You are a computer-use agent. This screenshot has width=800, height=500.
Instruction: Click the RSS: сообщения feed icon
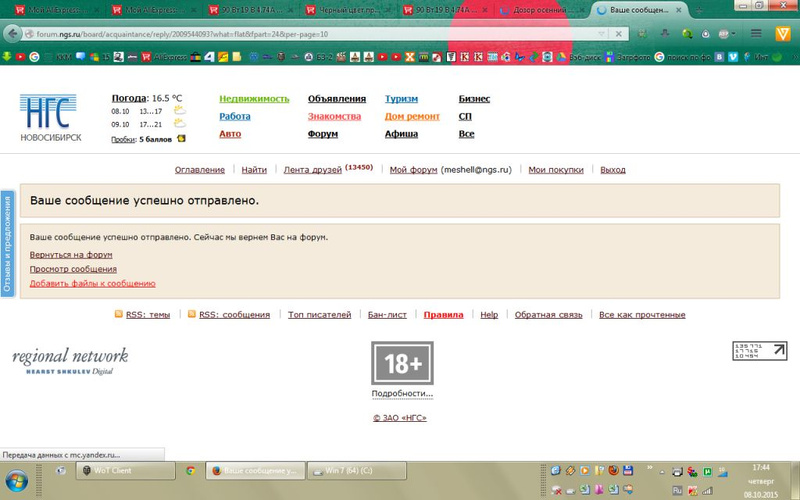pyautogui.click(x=192, y=315)
